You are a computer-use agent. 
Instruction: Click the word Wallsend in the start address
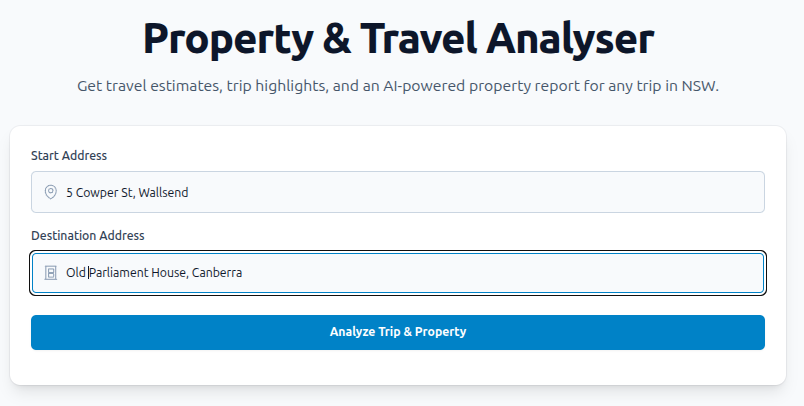(163, 192)
